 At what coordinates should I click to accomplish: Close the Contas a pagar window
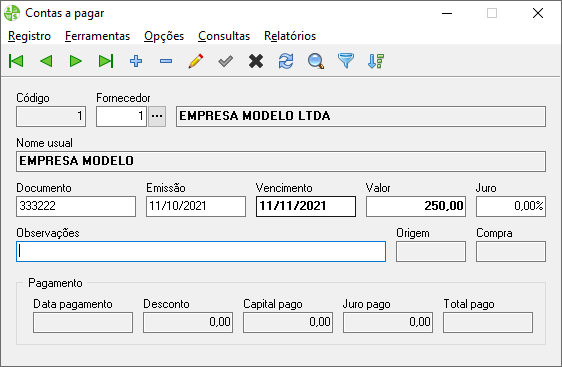538,13
